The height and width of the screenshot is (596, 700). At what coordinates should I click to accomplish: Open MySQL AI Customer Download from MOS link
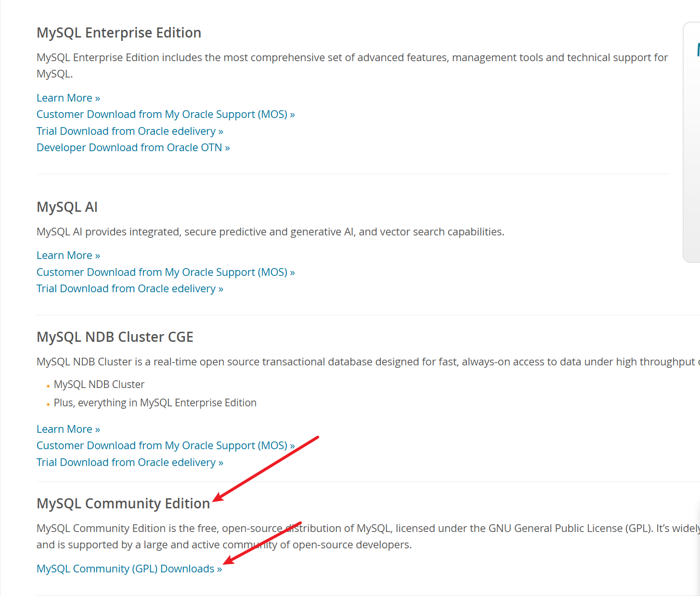pyautogui.click(x=166, y=272)
